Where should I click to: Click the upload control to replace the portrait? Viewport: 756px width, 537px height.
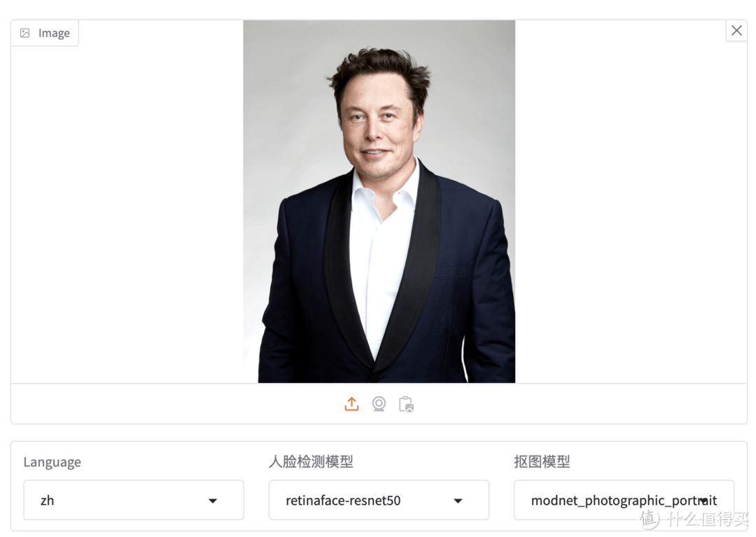pyautogui.click(x=351, y=404)
